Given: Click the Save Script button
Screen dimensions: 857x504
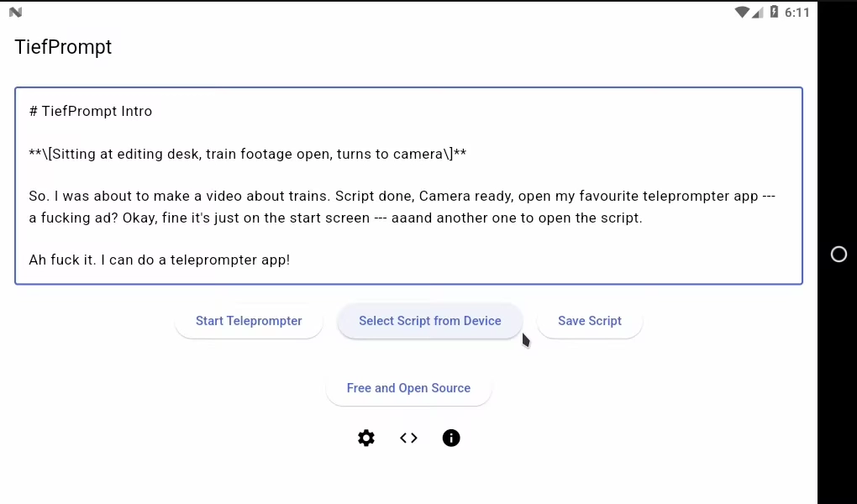Looking at the screenshot, I should click(590, 321).
